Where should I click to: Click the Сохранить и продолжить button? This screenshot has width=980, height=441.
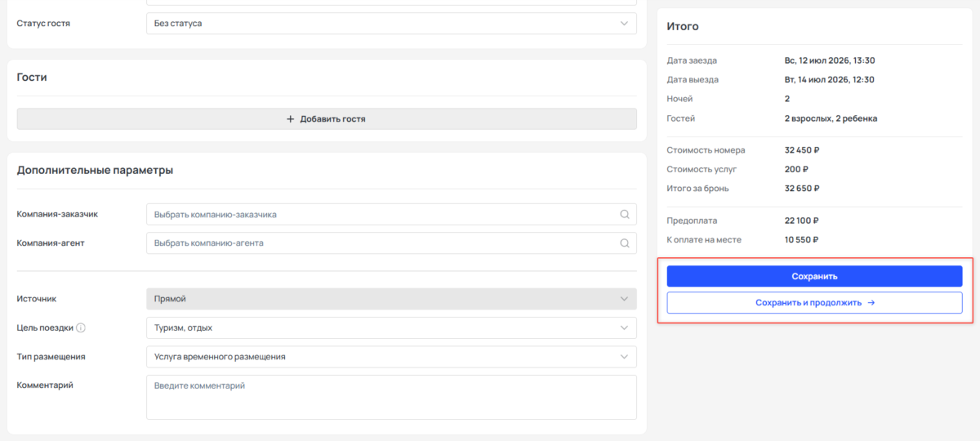click(814, 303)
